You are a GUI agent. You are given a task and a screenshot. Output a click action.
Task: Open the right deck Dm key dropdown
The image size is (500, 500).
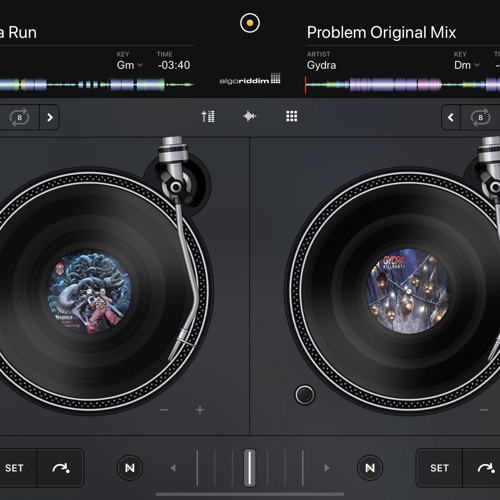(467, 65)
